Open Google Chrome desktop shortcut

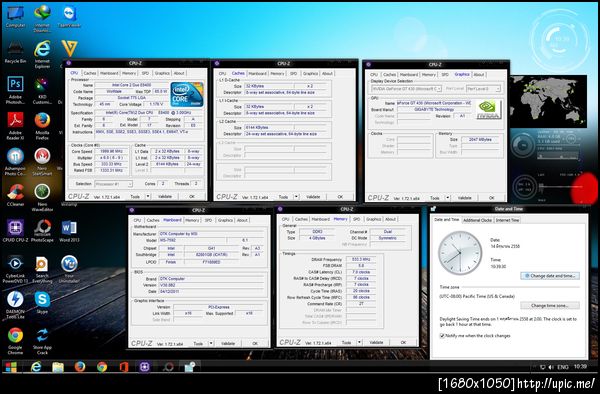pos(15,341)
